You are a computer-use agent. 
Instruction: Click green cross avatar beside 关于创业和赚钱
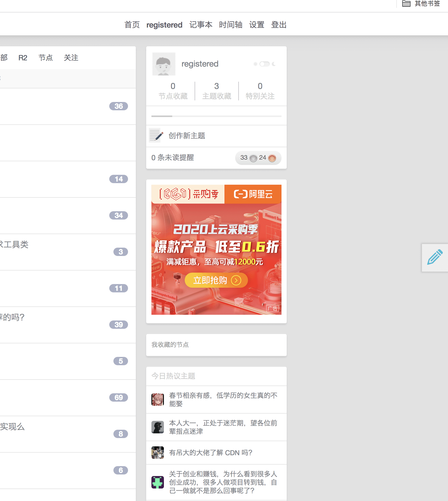coord(158,482)
